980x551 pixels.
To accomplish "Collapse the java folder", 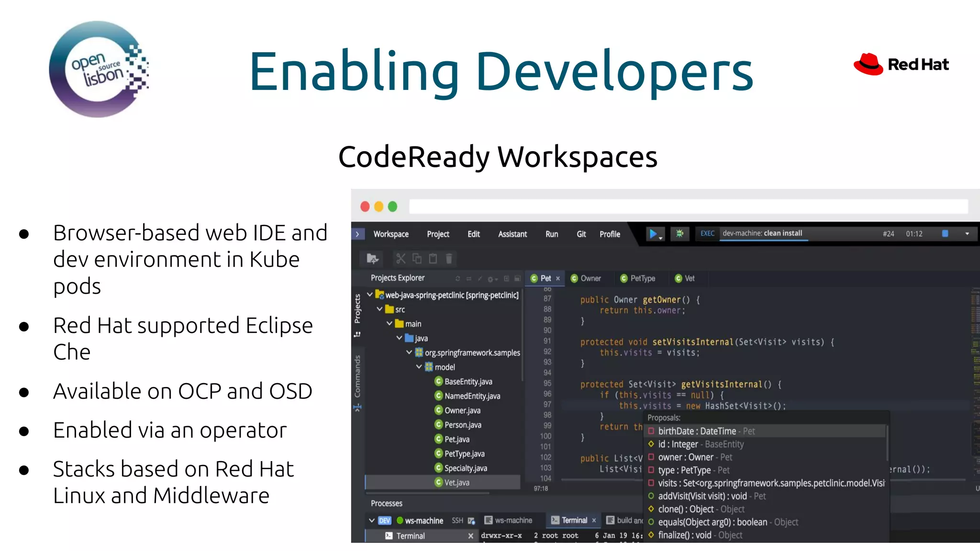I will (x=399, y=338).
